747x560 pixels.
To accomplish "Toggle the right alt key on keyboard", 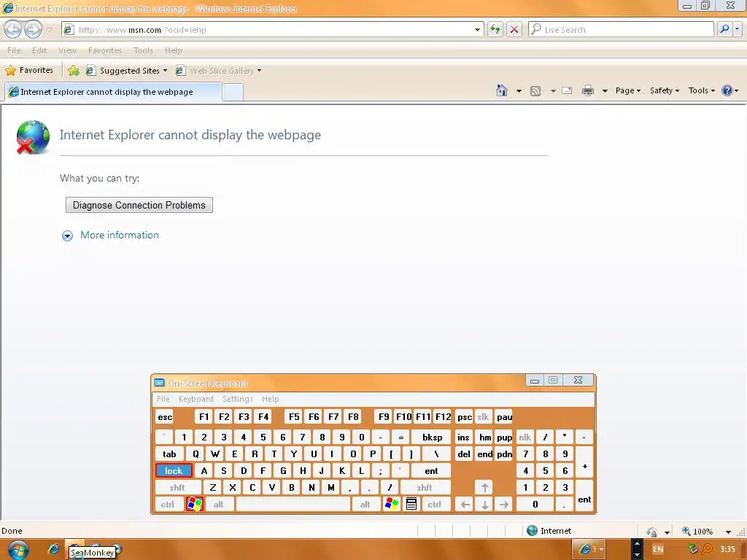I will tap(365, 505).
